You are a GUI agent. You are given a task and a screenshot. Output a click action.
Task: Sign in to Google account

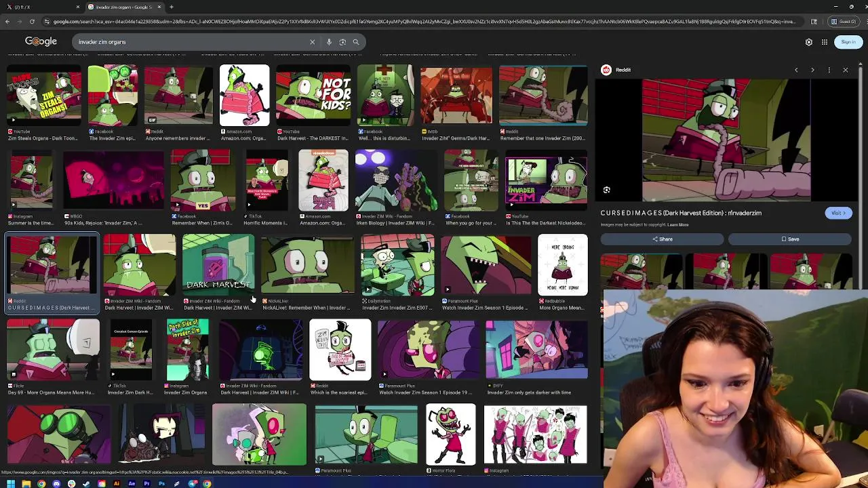click(848, 42)
